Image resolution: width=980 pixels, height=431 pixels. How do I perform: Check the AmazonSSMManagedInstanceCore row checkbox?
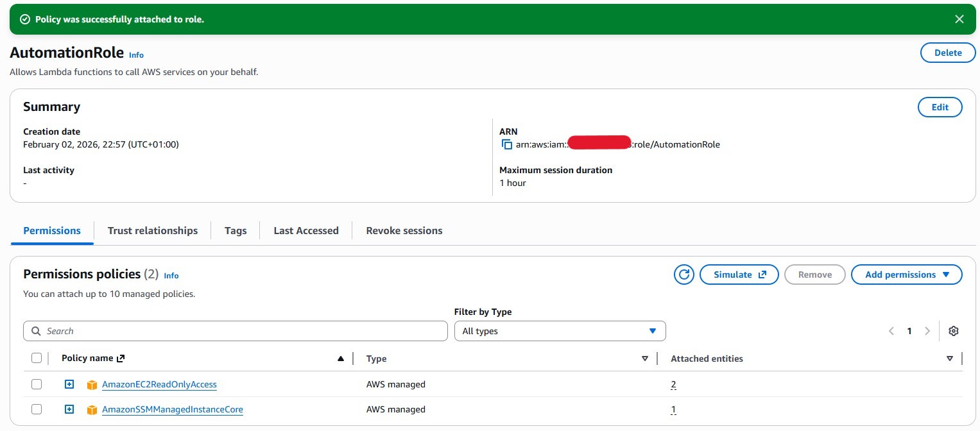(37, 409)
